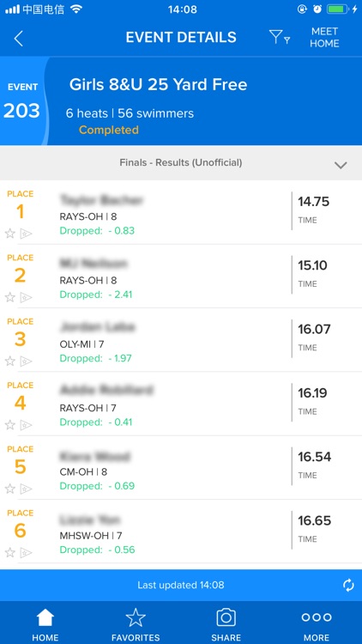Tap the flag icon for place 6
Screen dimensions: 362x644
[x=27, y=552]
